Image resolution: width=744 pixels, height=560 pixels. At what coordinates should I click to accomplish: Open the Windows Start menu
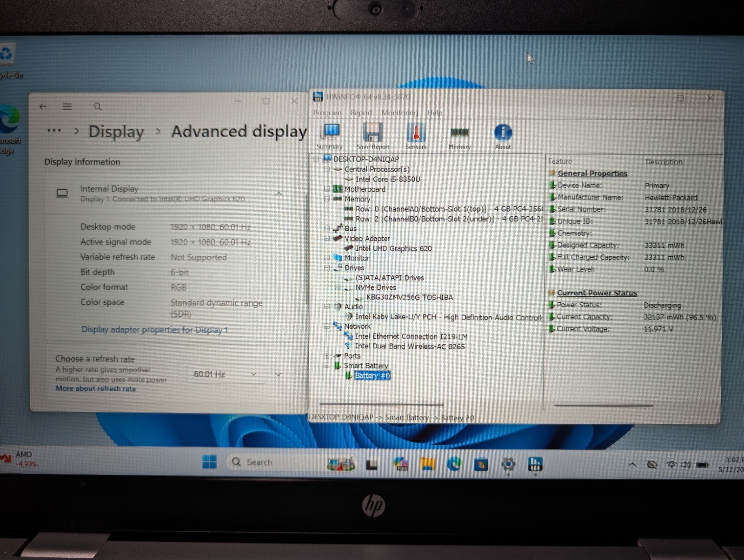(209, 462)
